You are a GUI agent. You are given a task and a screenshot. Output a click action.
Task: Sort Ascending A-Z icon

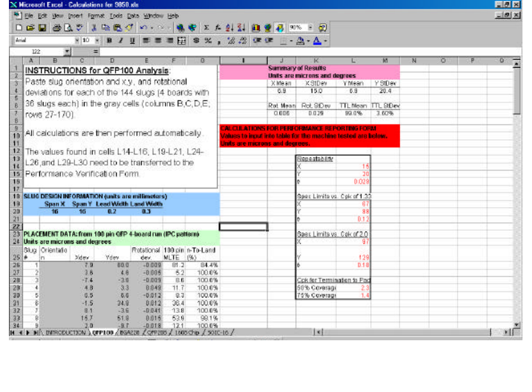[229, 28]
